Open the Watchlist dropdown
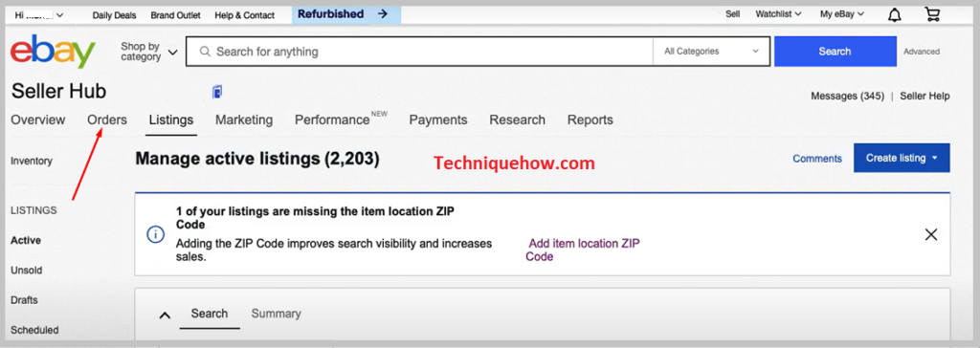 [x=778, y=13]
